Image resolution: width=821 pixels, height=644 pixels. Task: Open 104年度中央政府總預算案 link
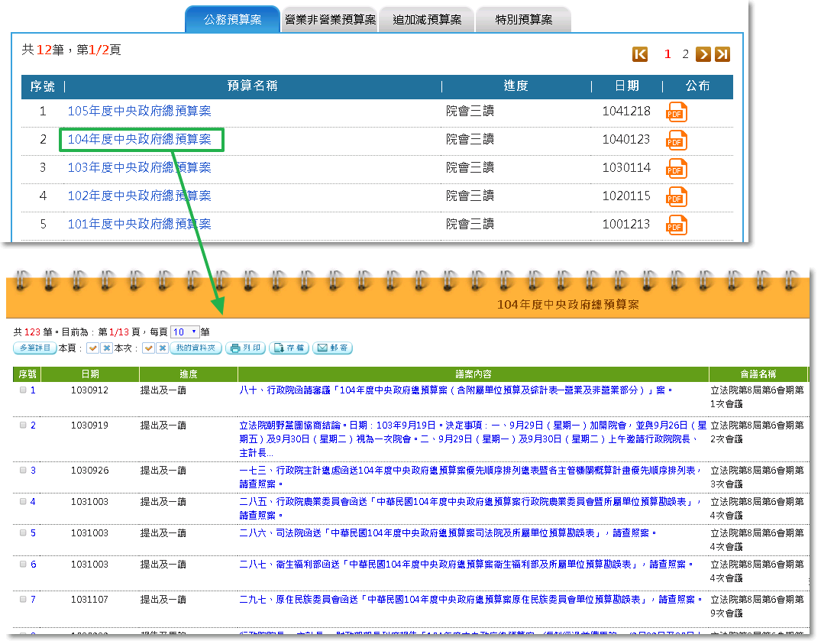tap(140, 140)
